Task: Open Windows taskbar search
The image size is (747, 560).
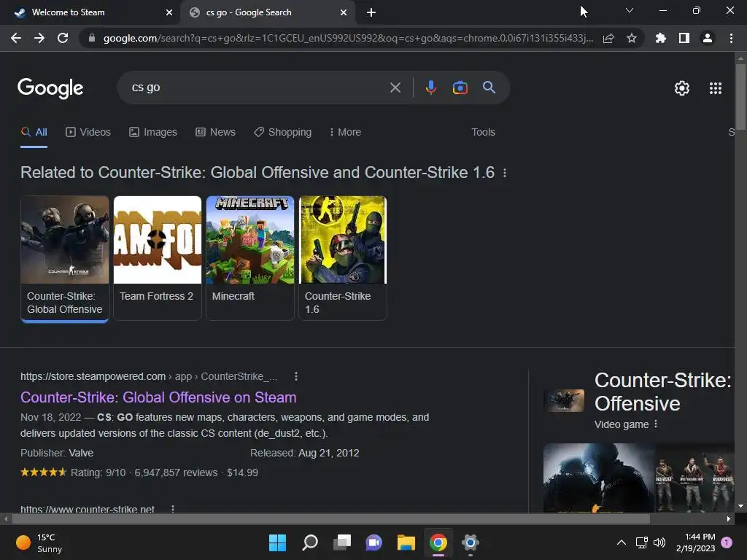Action: click(310, 542)
